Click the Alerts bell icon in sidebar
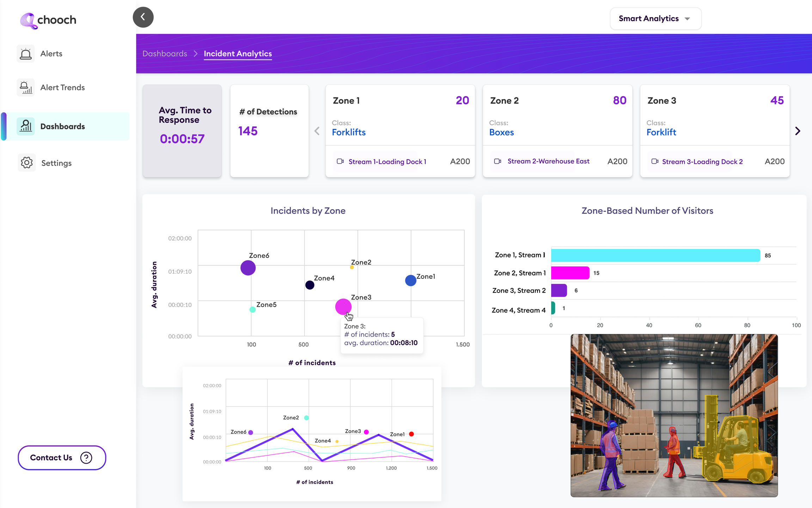This screenshot has width=812, height=508. tap(25, 54)
